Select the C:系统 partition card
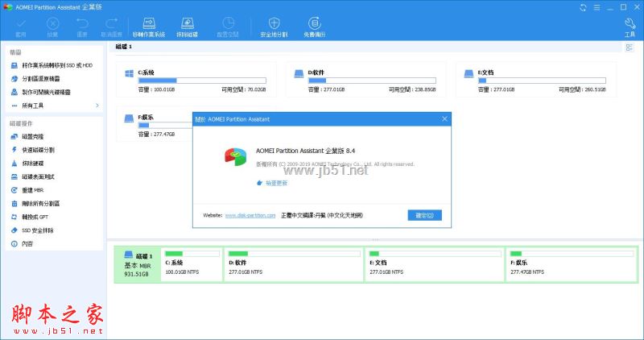This screenshot has height=340, width=644. [196, 80]
